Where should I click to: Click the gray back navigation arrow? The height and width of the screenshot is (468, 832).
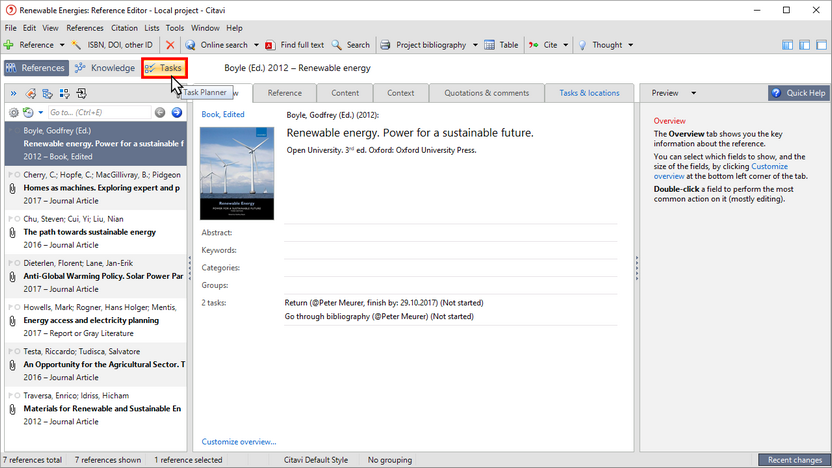pos(160,112)
